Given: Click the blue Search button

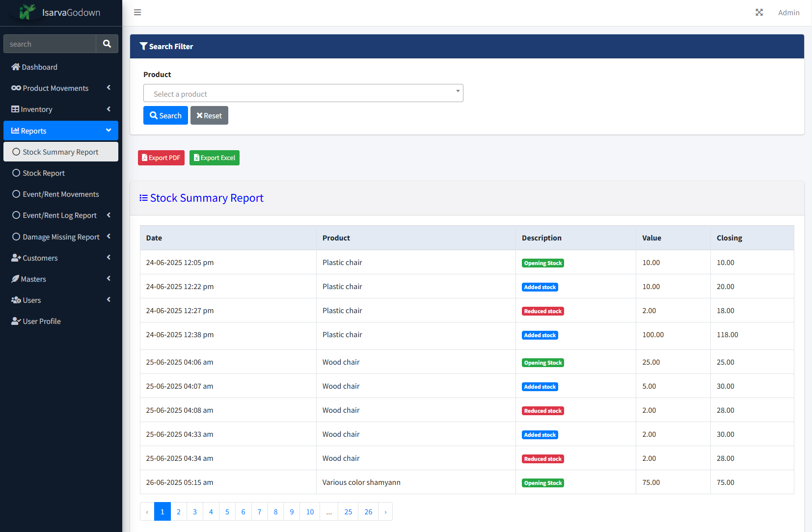Looking at the screenshot, I should [x=165, y=115].
